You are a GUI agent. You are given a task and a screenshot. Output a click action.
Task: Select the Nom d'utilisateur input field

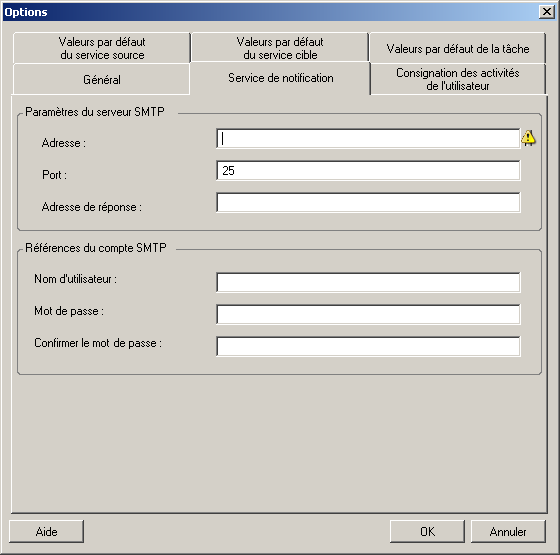point(368,282)
